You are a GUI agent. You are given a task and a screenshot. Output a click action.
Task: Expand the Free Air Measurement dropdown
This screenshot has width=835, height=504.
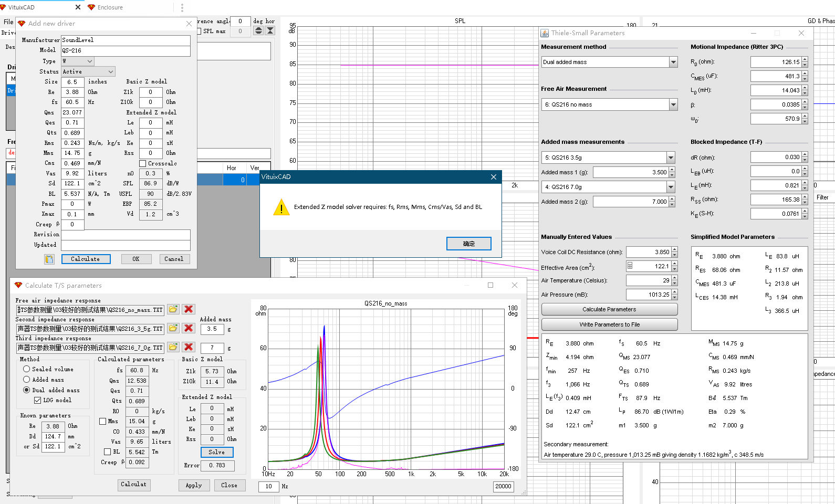(673, 104)
